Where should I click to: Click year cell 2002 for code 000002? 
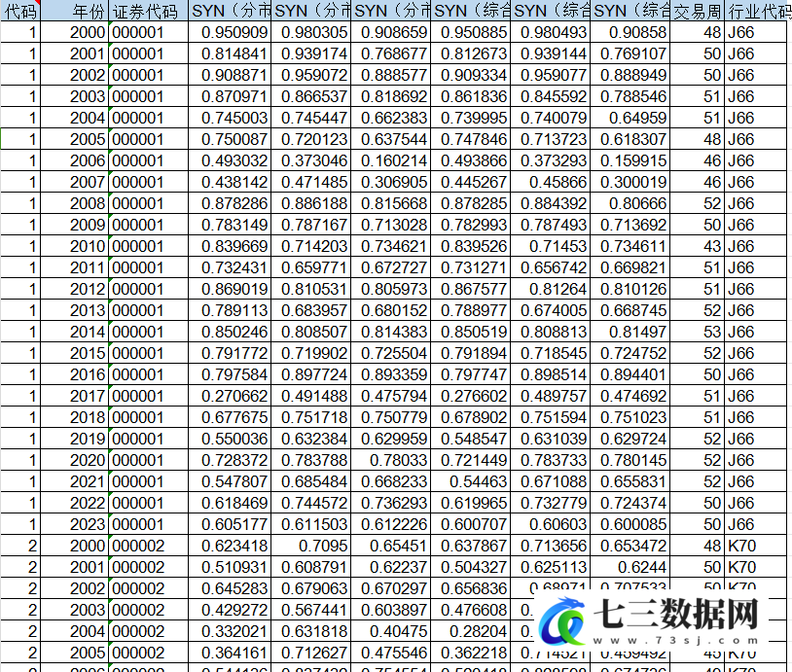click(x=74, y=588)
